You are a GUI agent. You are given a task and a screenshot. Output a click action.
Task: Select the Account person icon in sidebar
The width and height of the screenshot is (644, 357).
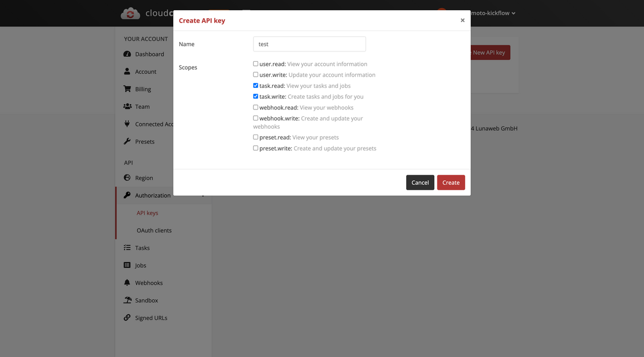pyautogui.click(x=127, y=71)
